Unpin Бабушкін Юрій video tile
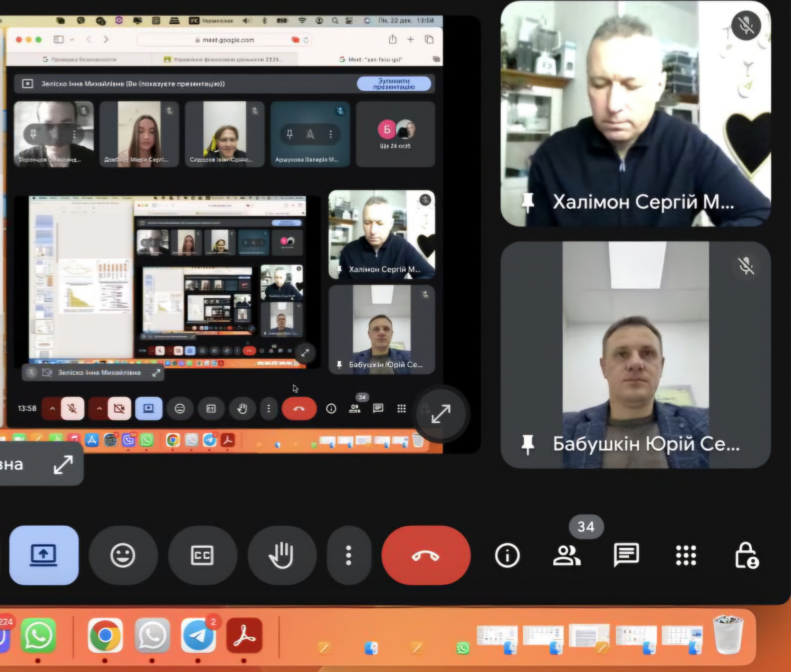Image resolution: width=791 pixels, height=672 pixels. click(x=528, y=444)
